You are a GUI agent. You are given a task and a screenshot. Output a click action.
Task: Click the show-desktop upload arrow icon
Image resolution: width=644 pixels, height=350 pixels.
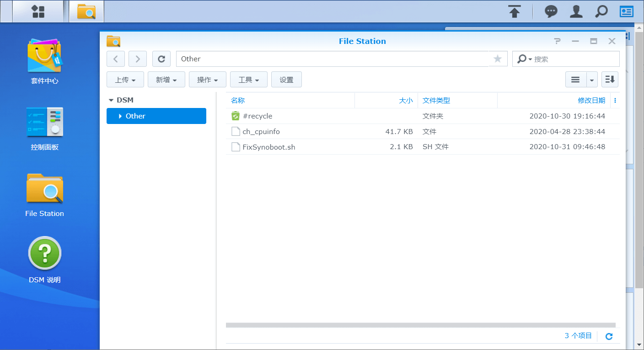tap(514, 11)
